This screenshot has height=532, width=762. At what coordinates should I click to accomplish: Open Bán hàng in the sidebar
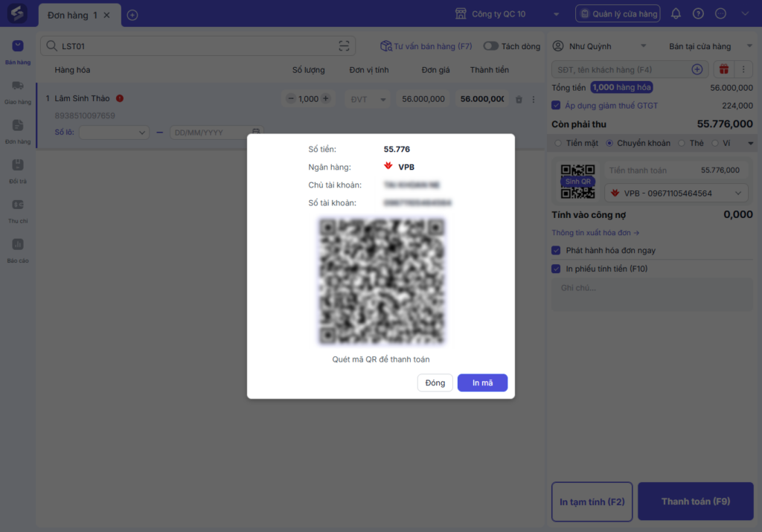pos(18,53)
